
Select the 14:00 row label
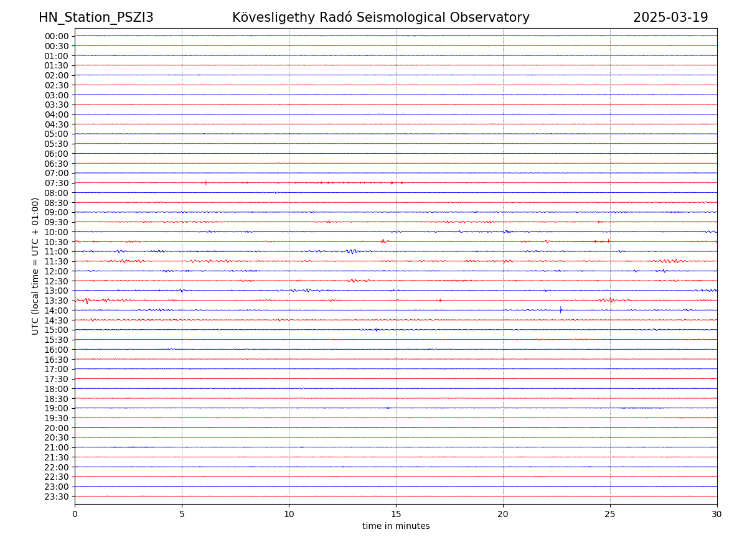pyautogui.click(x=56, y=310)
